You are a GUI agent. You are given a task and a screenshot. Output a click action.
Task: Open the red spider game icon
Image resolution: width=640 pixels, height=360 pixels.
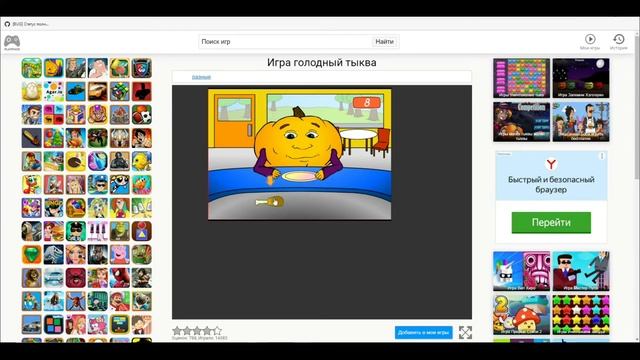(x=76, y=278)
